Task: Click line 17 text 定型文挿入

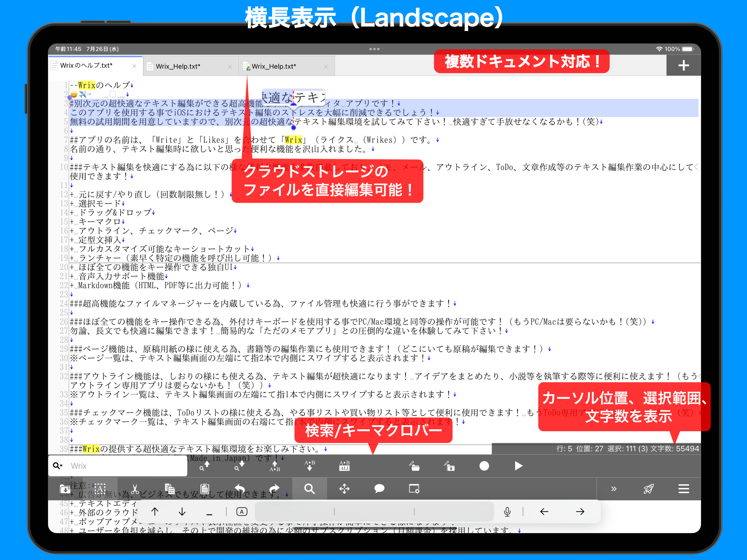Action: click(x=99, y=240)
